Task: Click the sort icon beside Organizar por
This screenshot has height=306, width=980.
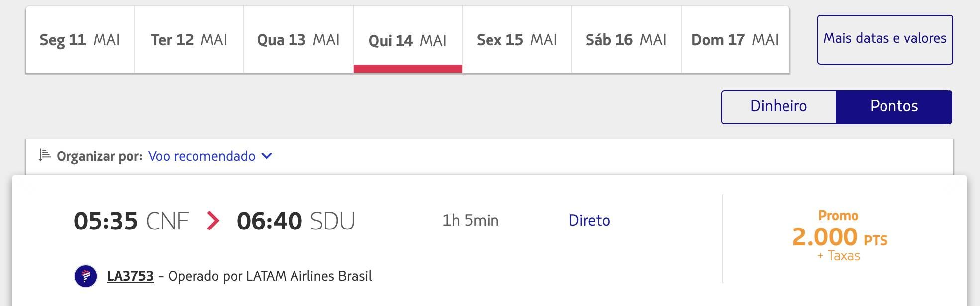Action: (45, 155)
